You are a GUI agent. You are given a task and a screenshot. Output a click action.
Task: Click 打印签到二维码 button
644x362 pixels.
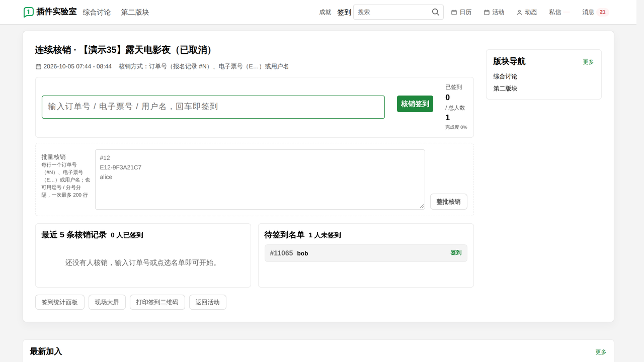coord(157,302)
